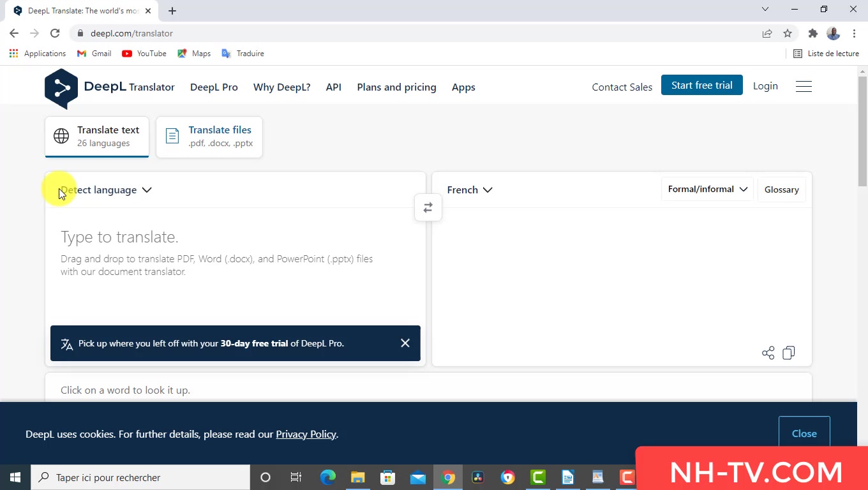Image resolution: width=868 pixels, height=490 pixels.
Task: Click the share translation icon
Action: [x=768, y=353]
